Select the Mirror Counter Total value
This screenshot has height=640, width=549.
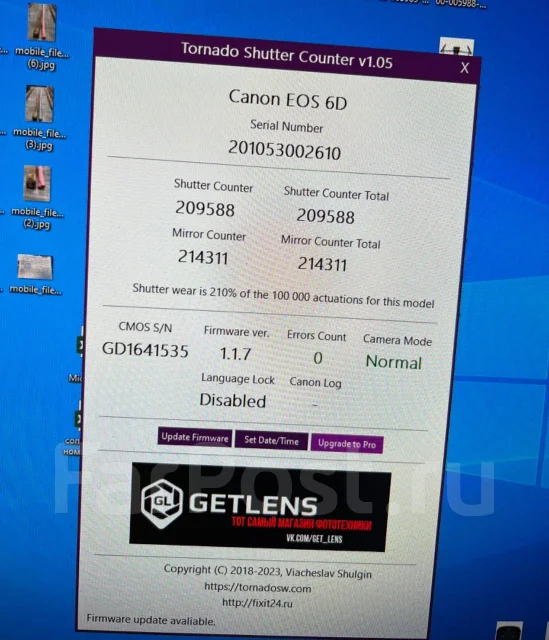(322, 264)
